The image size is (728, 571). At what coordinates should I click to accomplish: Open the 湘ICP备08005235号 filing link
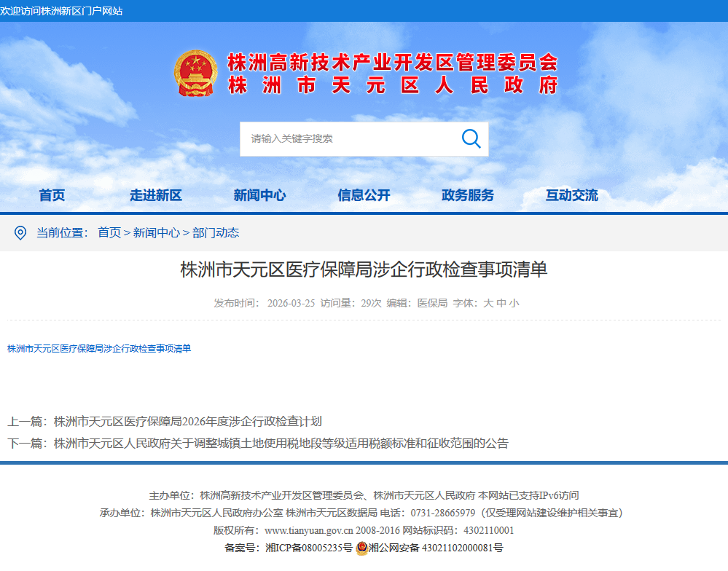tap(308, 548)
